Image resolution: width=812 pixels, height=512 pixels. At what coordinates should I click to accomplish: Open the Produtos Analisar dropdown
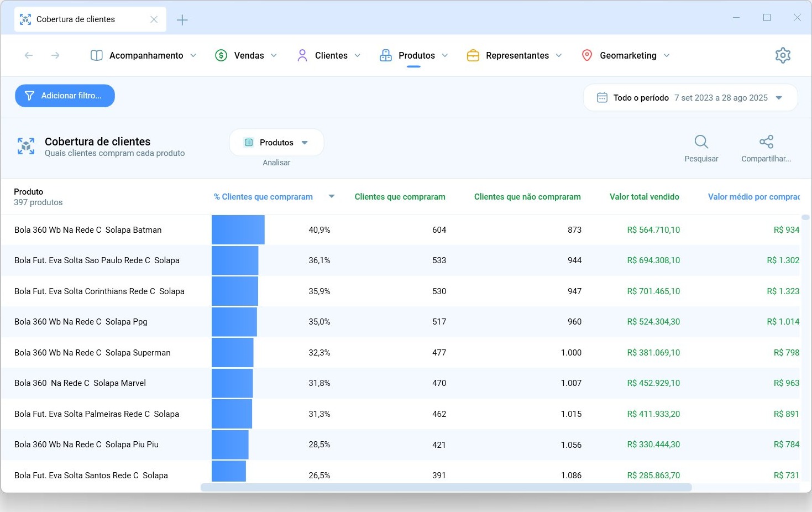click(x=276, y=143)
